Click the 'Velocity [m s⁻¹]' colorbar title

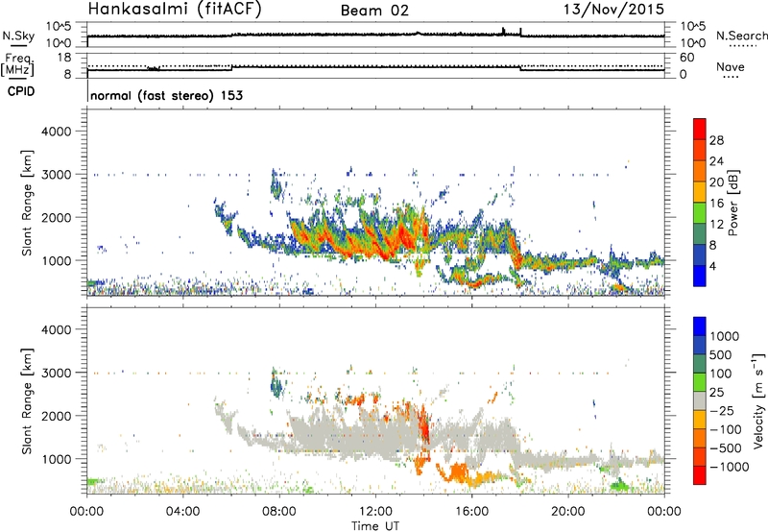758,400
